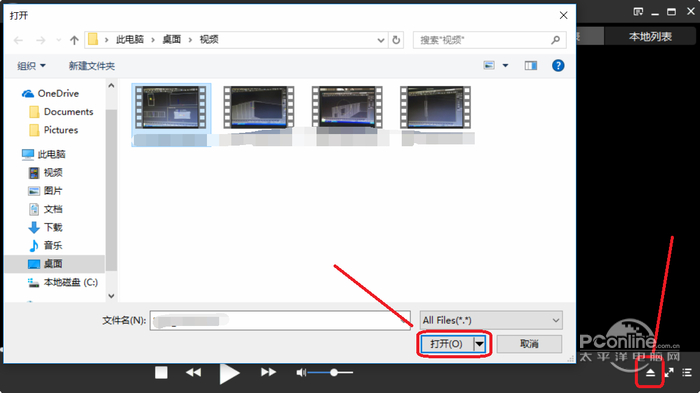Adjust the player volume slider
Screen dimensions: 700x393
[331, 372]
